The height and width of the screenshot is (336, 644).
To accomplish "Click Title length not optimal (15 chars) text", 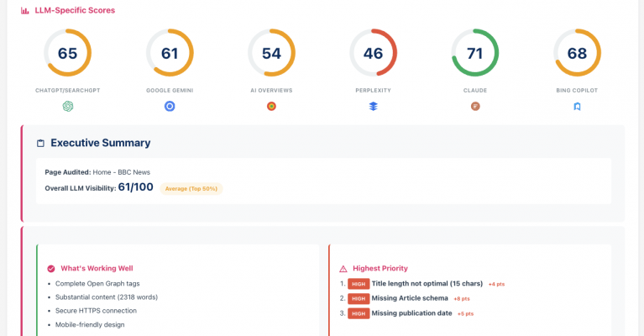I will (x=427, y=283).
